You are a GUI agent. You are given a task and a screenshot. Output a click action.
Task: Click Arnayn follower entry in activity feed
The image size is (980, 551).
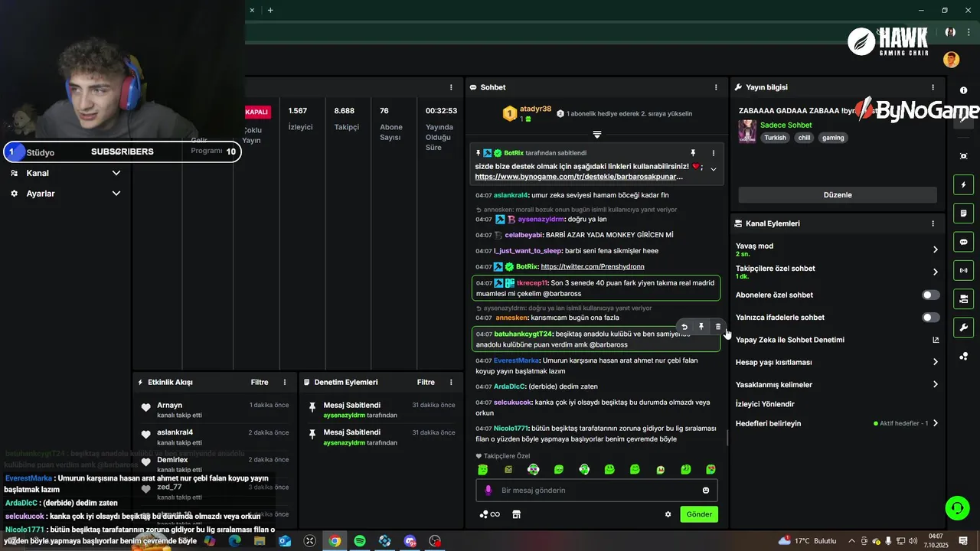[x=214, y=409]
